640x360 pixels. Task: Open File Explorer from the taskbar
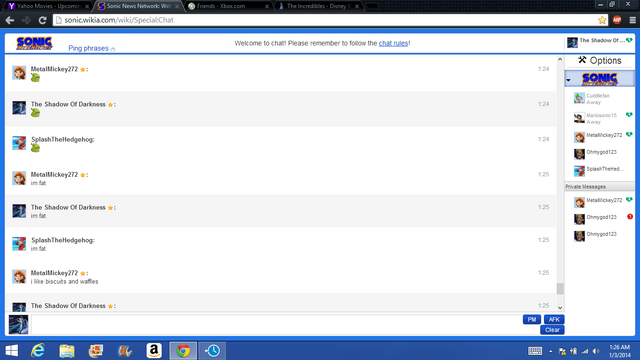[x=67, y=351]
